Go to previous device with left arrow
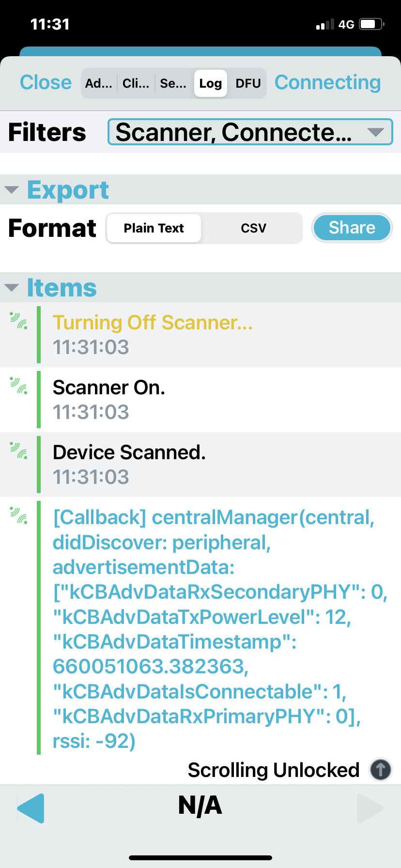401x868 pixels. coord(31,808)
